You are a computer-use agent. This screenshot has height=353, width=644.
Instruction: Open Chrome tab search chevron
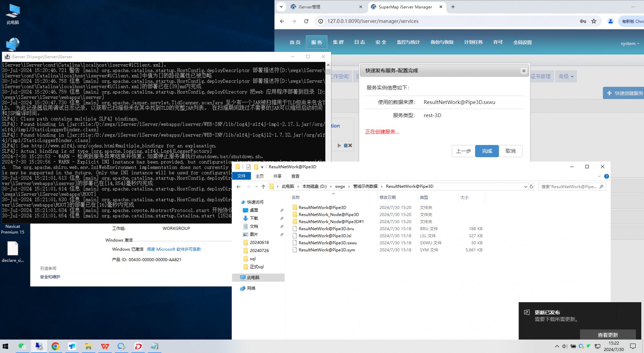click(281, 7)
